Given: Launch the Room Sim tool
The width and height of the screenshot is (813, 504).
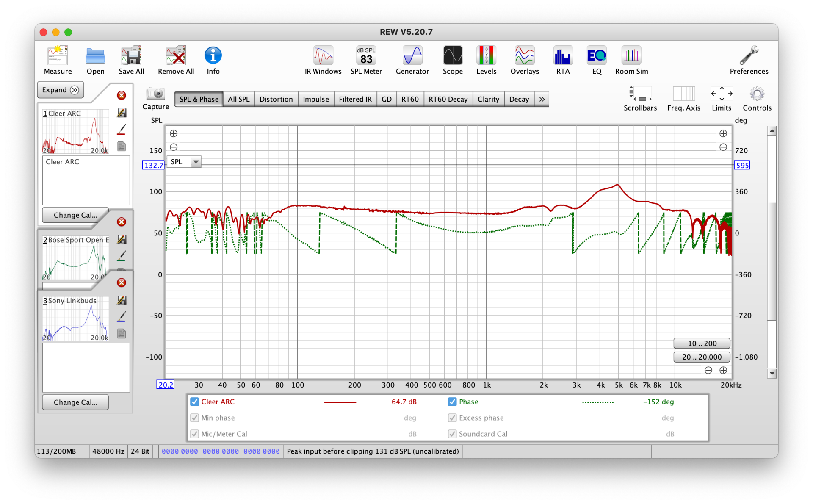Looking at the screenshot, I should (631, 55).
